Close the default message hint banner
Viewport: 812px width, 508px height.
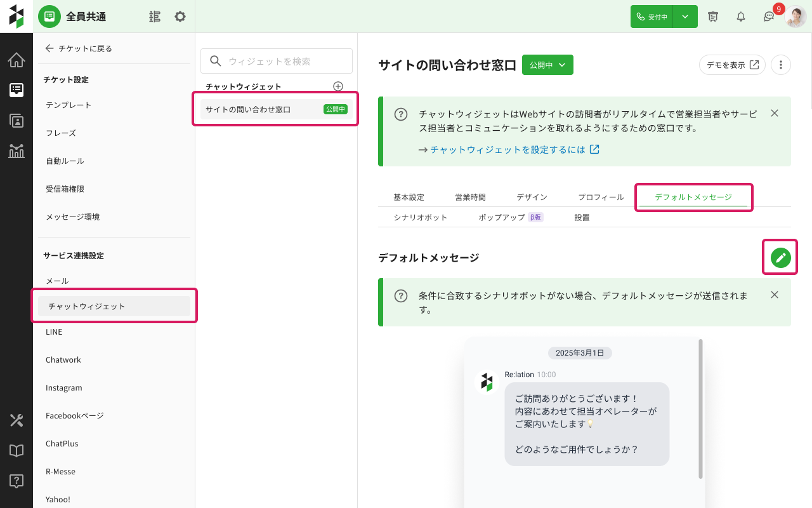[774, 295]
